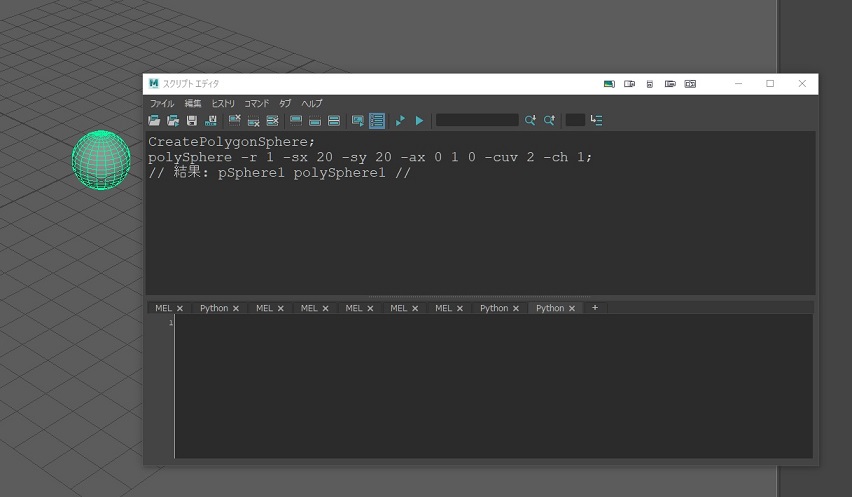Click the search up magnifier icon

[549, 121]
